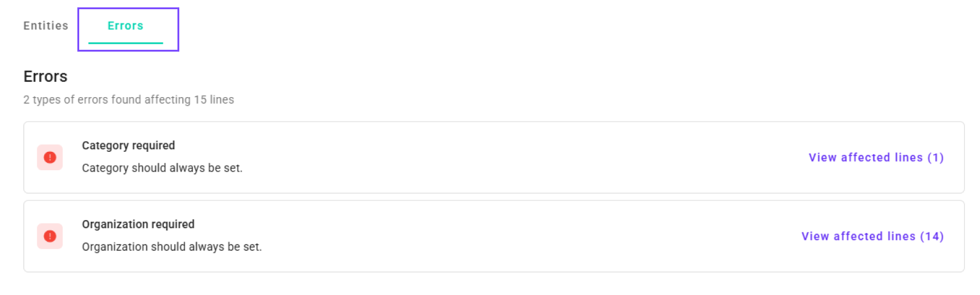Switch to the Entities tab

(45, 26)
